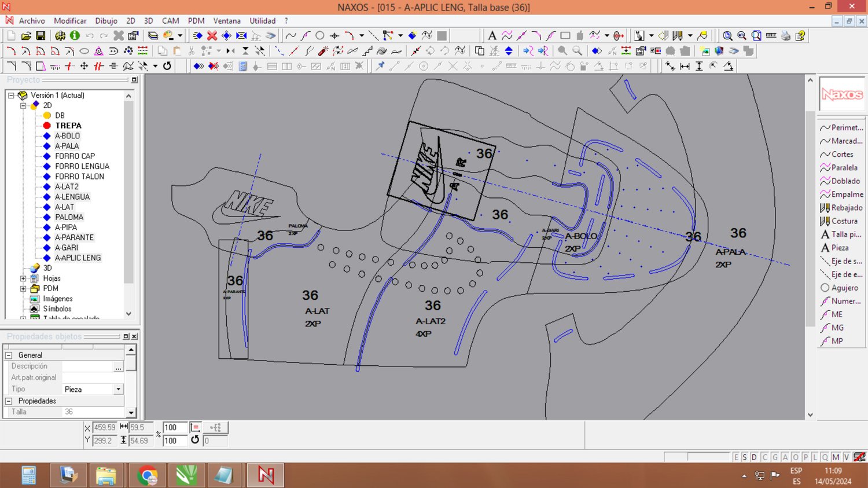The image size is (868, 488).
Task: Select the Agujero option
Action: [x=842, y=288]
